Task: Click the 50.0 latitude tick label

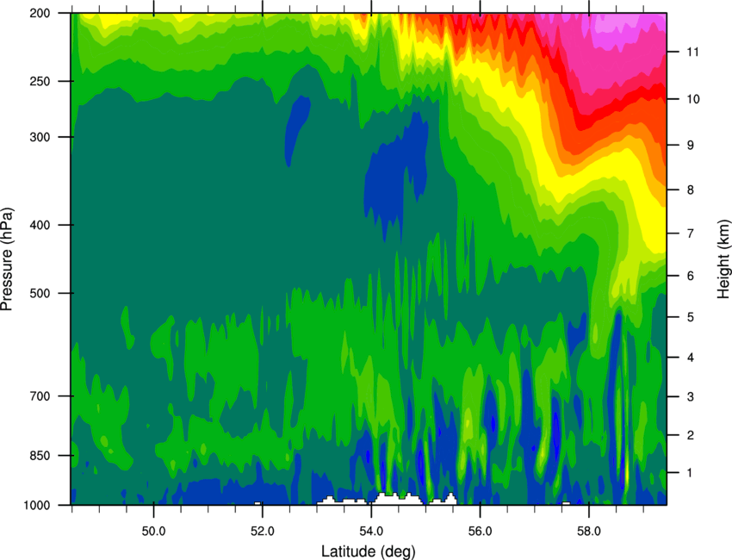Action: (153, 532)
